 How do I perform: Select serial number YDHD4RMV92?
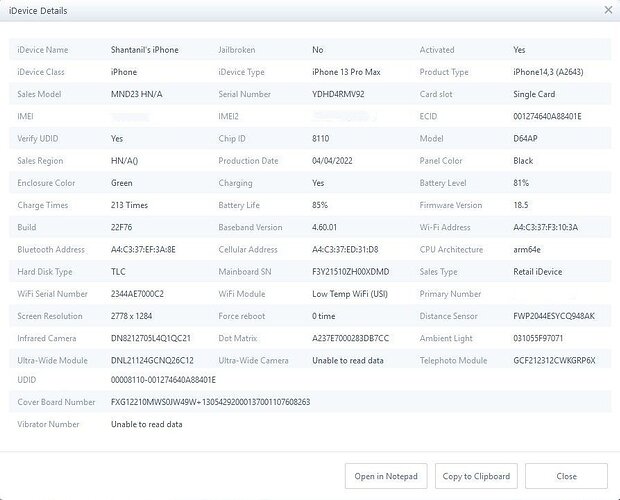coord(338,94)
